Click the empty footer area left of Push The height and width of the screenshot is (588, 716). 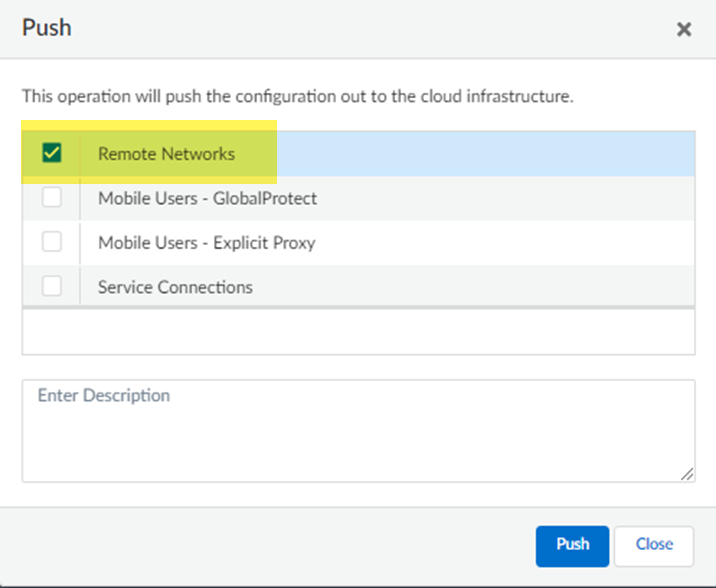click(x=270, y=545)
